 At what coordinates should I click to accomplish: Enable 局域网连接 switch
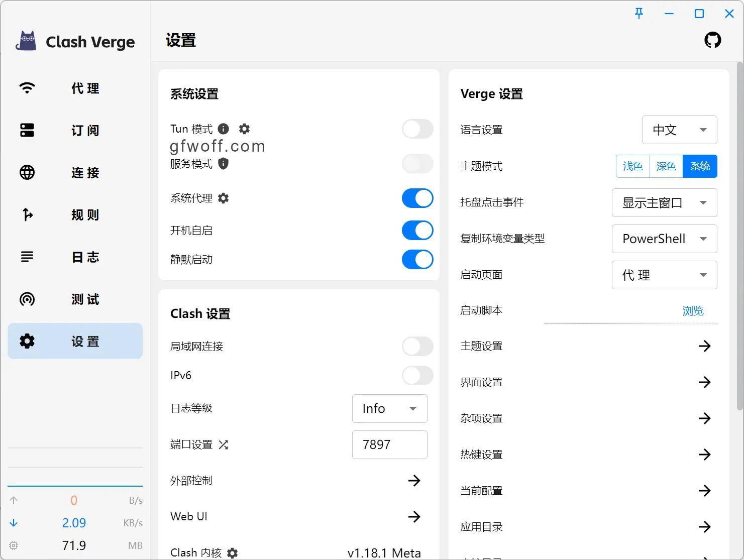[x=417, y=347]
